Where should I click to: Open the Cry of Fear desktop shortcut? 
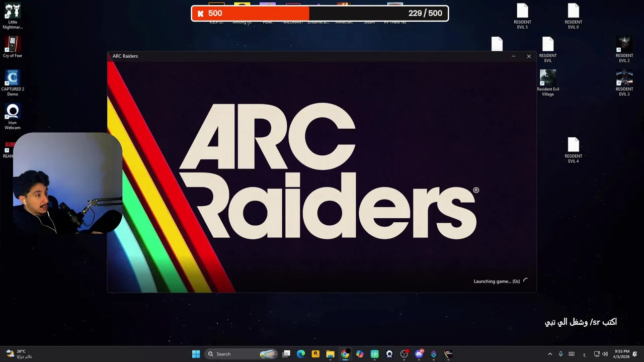coord(13,47)
